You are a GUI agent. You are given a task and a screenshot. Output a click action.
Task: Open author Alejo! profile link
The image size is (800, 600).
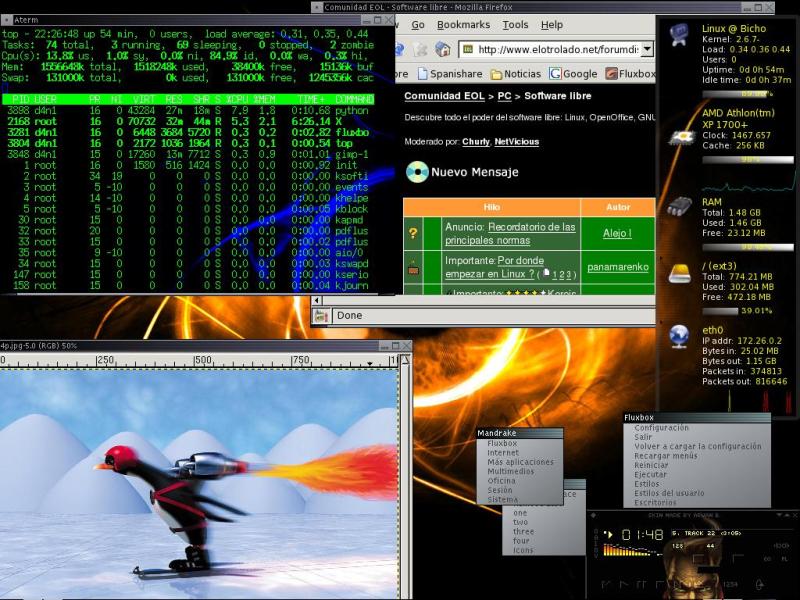click(617, 233)
